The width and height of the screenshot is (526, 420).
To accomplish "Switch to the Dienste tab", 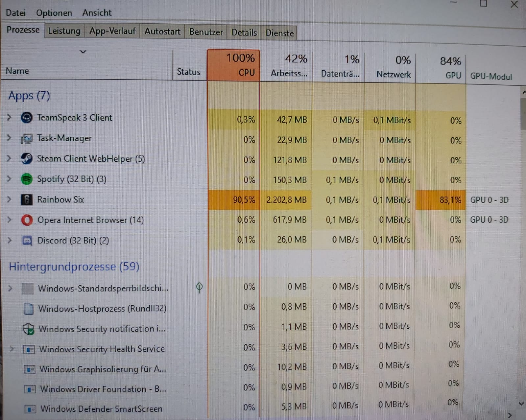I will click(279, 33).
